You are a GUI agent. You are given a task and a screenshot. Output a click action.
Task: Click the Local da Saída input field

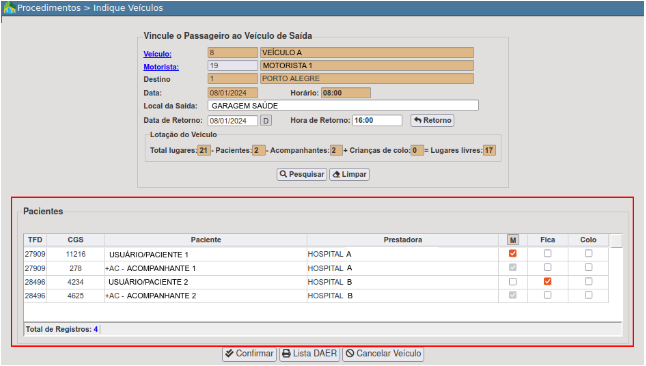pyautogui.click(x=343, y=106)
